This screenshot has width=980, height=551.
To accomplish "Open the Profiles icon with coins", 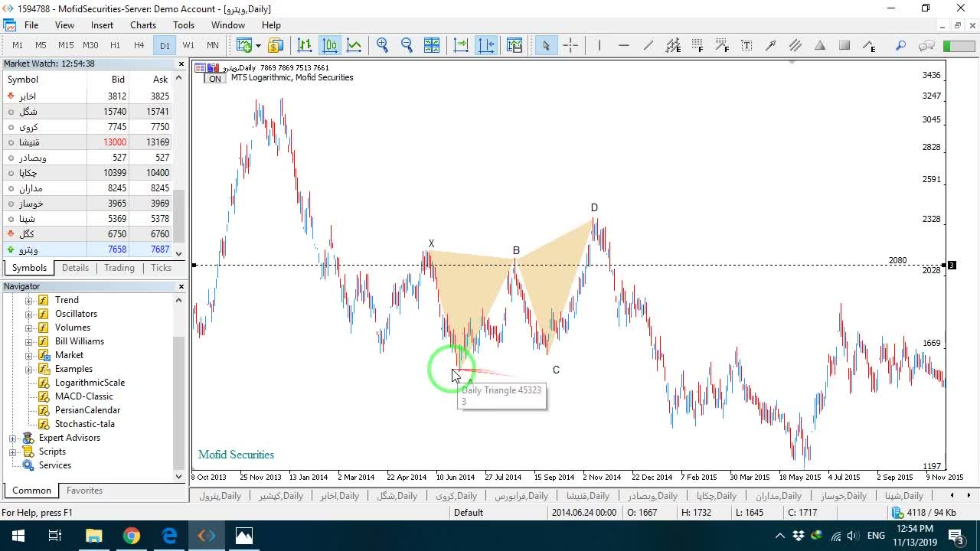I will [x=276, y=45].
